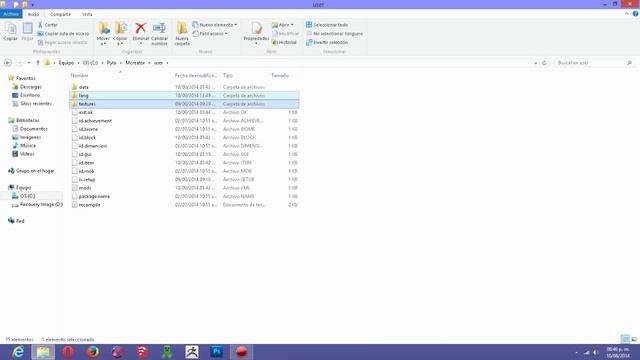Screen dimensions: 640x360
Task: Open Sitios recientes in the sidebar
Action: coord(36,103)
